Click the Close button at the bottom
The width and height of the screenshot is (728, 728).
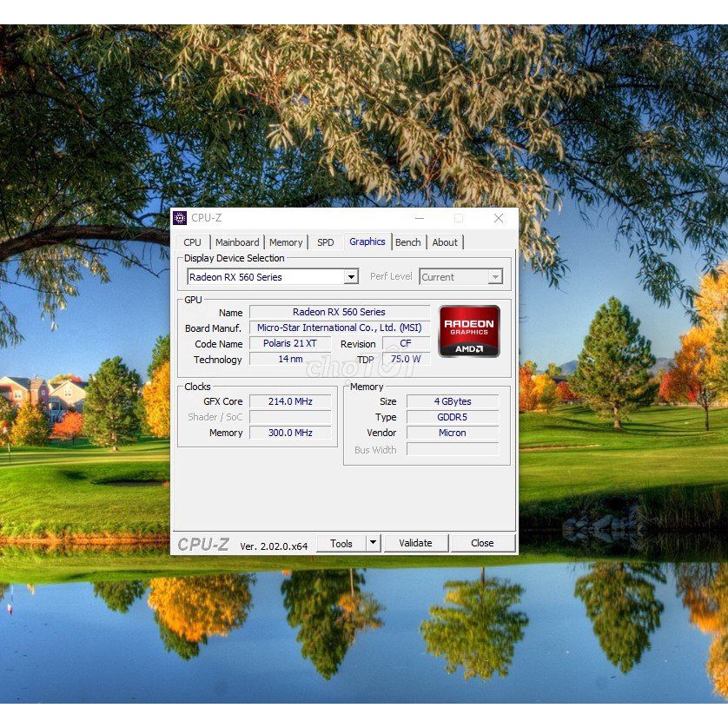tap(482, 543)
